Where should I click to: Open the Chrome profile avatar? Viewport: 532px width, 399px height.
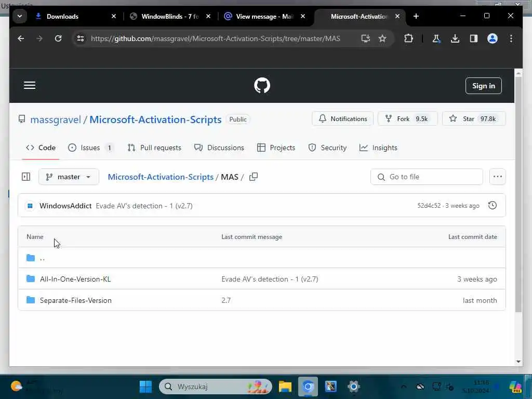tap(493, 38)
